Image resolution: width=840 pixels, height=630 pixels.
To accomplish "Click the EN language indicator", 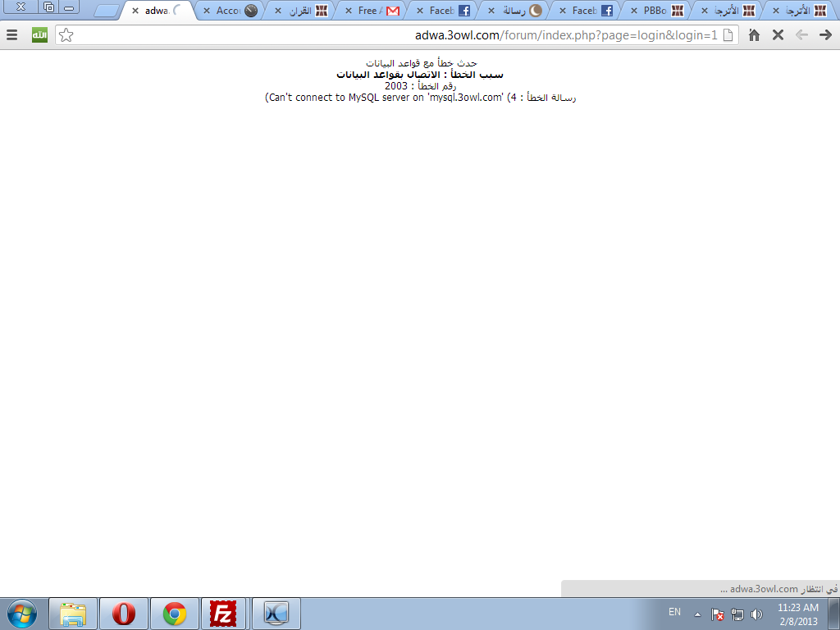I will (674, 612).
